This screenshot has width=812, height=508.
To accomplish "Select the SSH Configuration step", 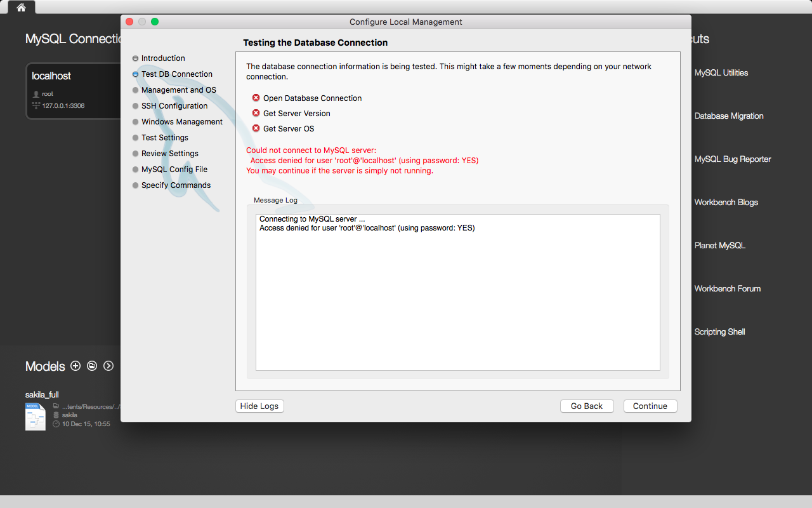I will click(x=174, y=106).
